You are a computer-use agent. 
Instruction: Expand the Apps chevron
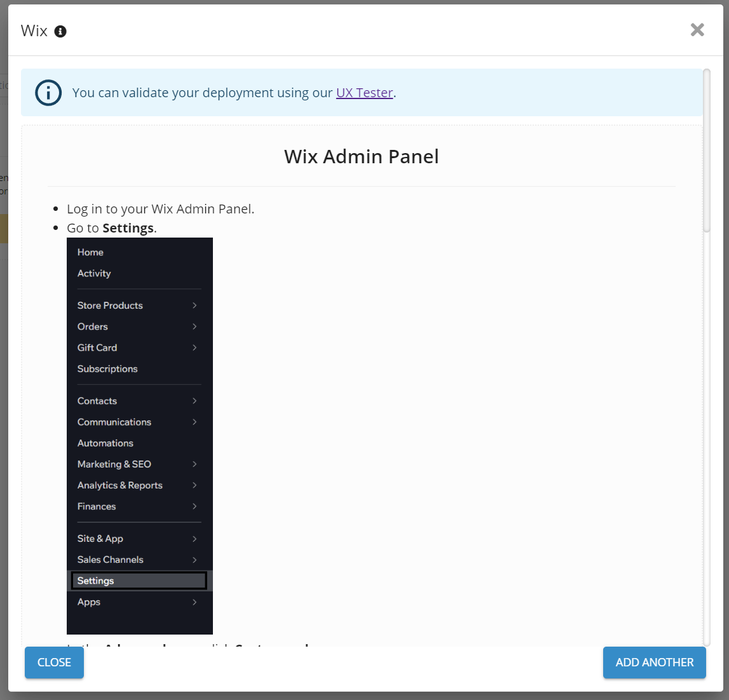pyautogui.click(x=194, y=602)
